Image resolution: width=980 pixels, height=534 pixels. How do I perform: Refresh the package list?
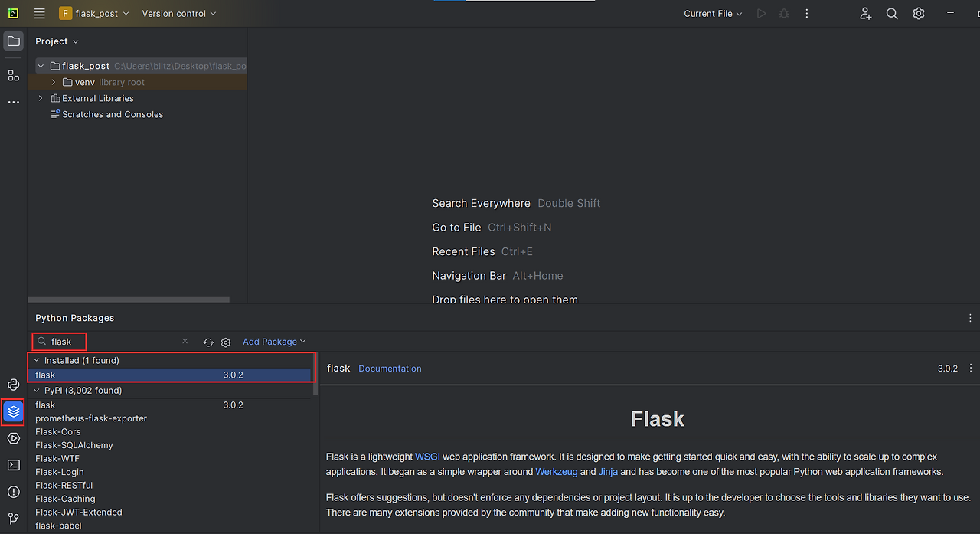[x=207, y=342]
